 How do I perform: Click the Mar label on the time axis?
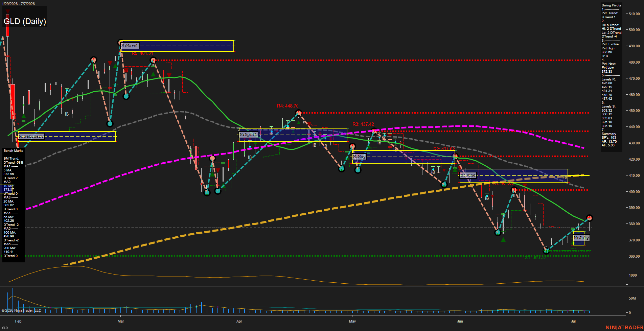(121, 321)
